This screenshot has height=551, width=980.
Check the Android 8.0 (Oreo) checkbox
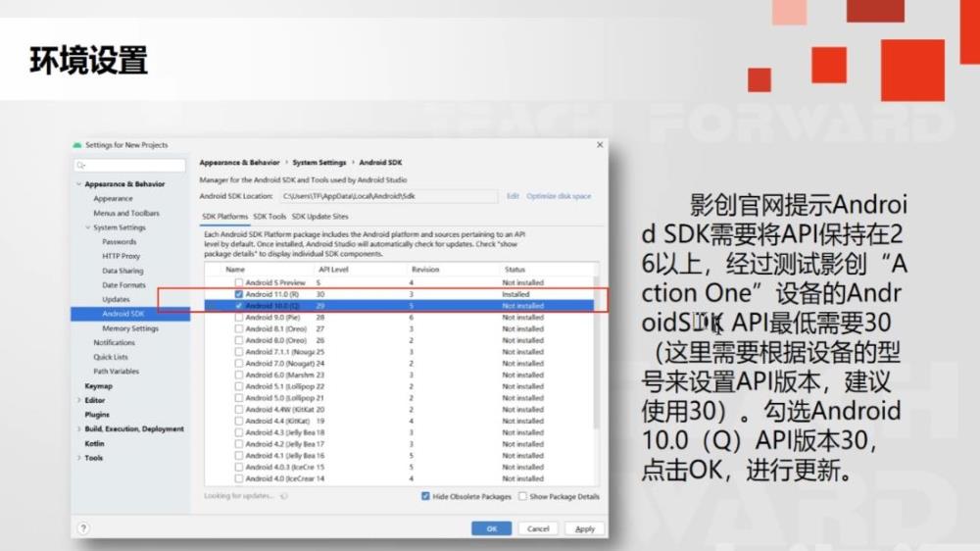(x=239, y=340)
